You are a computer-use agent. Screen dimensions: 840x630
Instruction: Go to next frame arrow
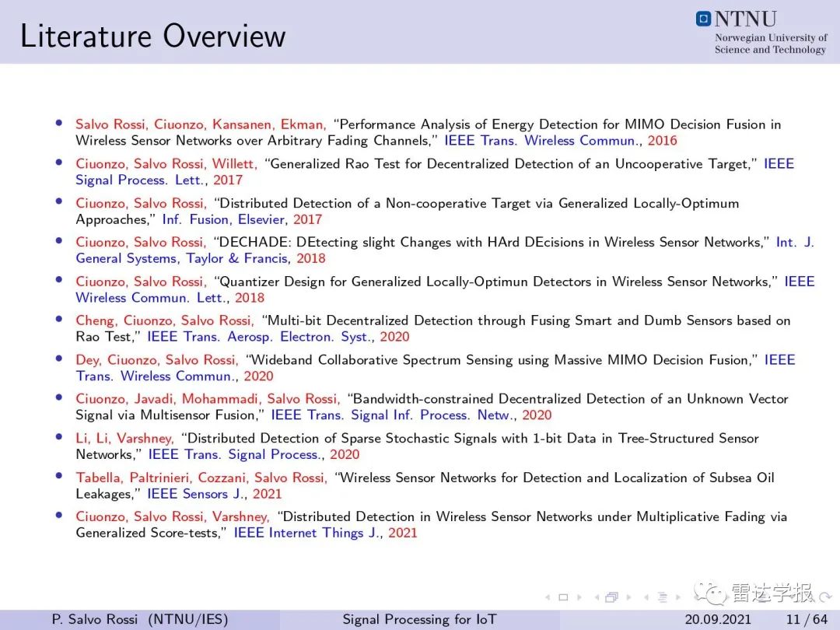[x=628, y=597]
